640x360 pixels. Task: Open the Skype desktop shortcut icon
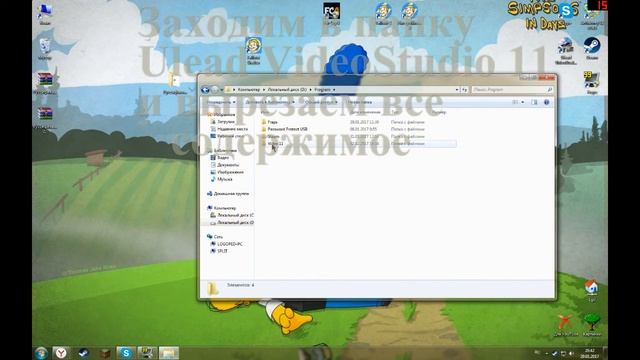point(566,11)
